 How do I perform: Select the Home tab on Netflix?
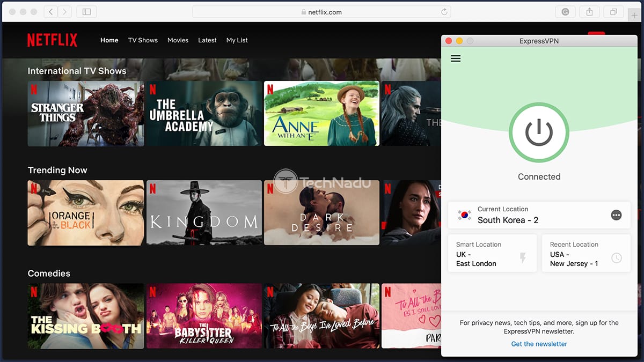coord(109,40)
